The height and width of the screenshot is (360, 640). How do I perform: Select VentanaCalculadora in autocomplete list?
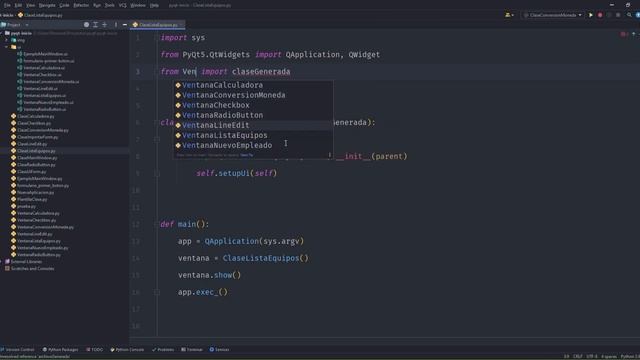tap(253, 85)
